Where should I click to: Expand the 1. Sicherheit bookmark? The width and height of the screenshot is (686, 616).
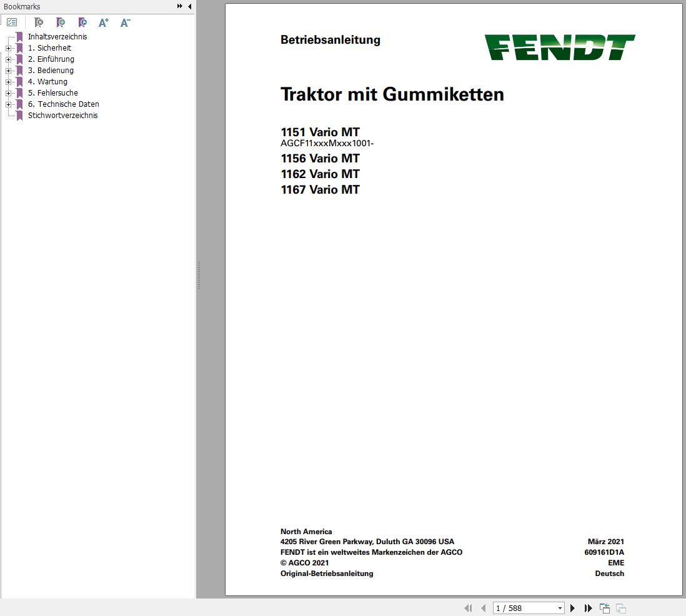[8, 48]
